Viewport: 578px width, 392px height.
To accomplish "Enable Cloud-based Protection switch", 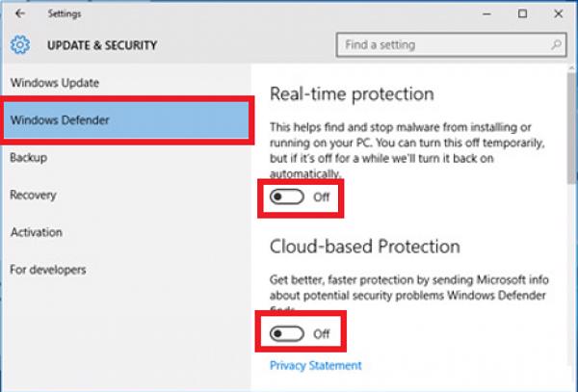I will coord(289,333).
